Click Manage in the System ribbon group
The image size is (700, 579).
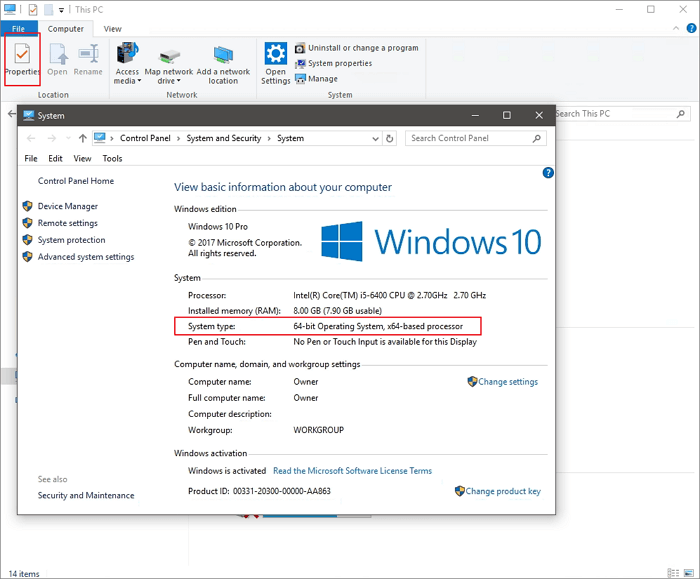(317, 79)
